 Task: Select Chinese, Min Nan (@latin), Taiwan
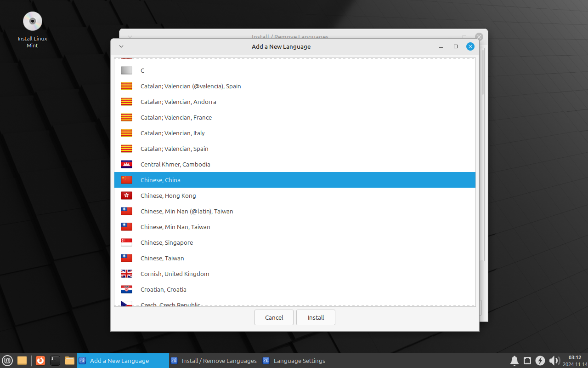(295, 211)
